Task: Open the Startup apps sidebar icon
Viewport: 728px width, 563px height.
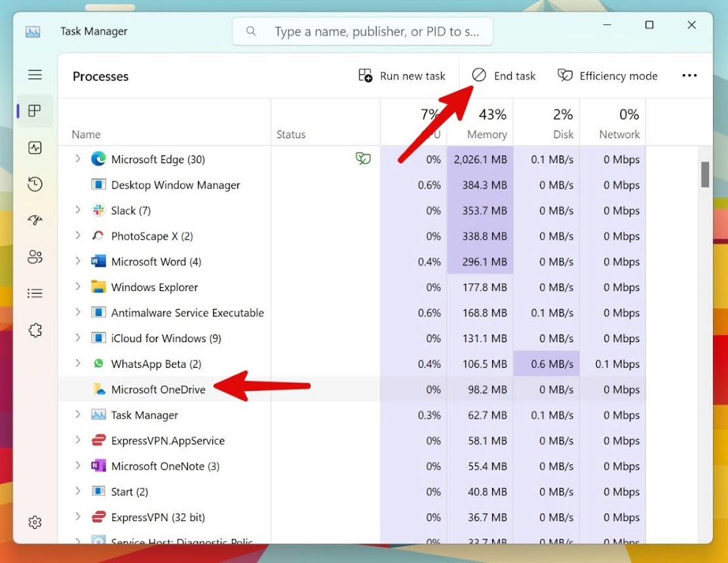Action: pyautogui.click(x=35, y=220)
